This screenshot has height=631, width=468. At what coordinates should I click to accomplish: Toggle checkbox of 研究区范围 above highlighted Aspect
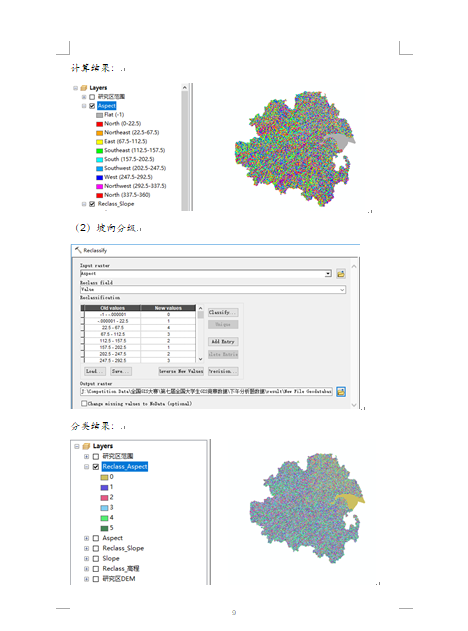coord(92,97)
